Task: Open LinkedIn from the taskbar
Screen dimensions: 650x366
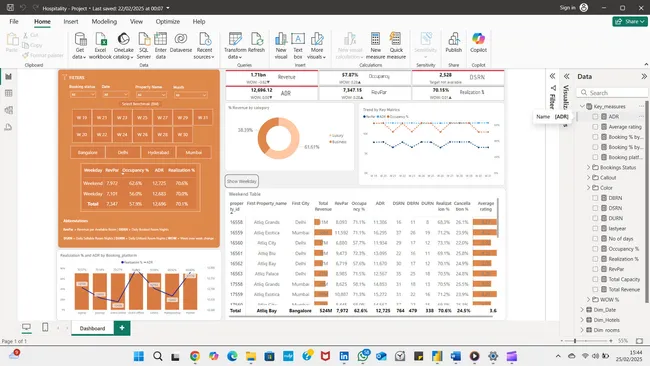Action: (x=344, y=356)
